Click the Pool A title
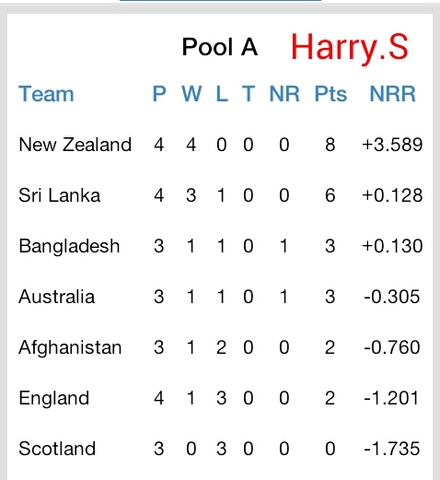The width and height of the screenshot is (440, 480). (220, 47)
